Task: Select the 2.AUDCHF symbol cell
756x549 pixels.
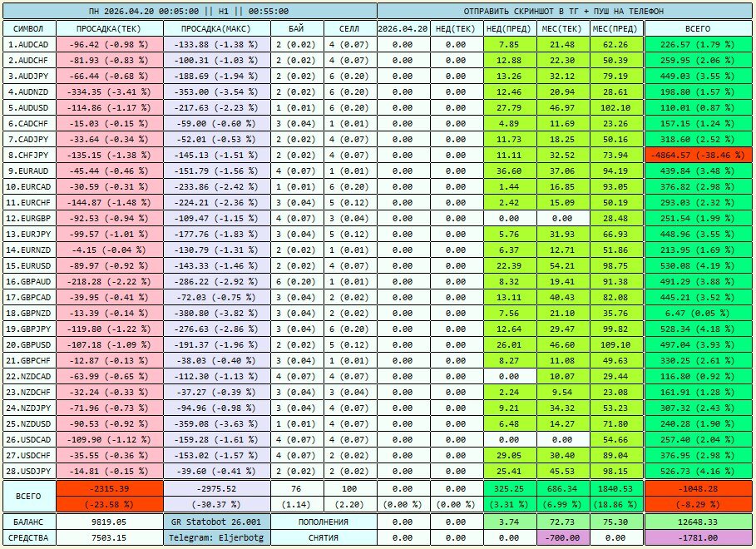Action: [x=28, y=60]
